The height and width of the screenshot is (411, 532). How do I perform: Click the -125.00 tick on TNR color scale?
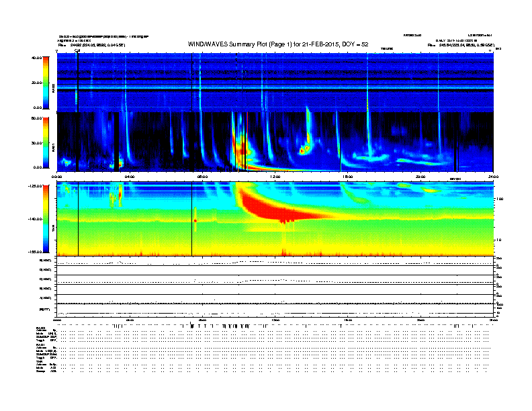click(35, 186)
